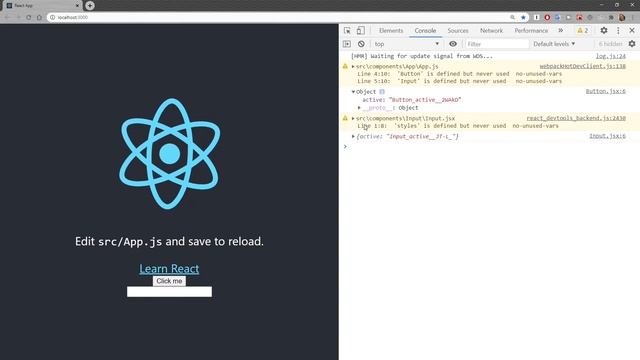Create a live expression with eye icon
Viewport: 640px width, 360px height.
(x=453, y=44)
